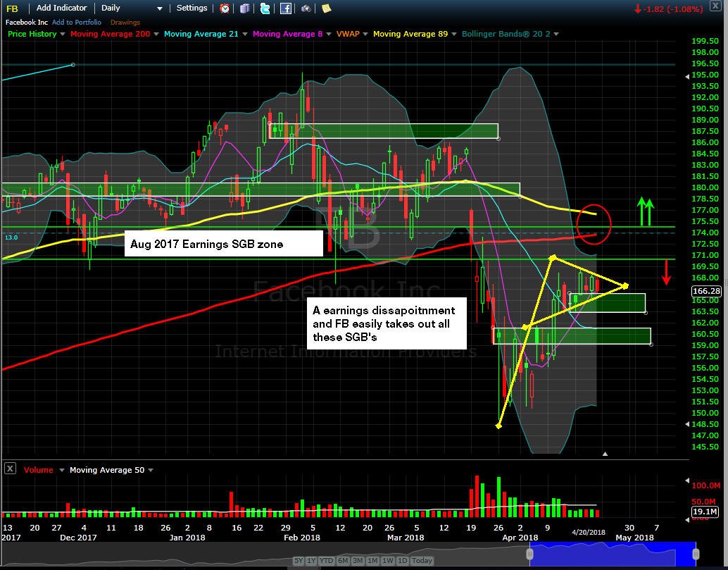Click the -1.82 (-1.08%) price change
Screen dimensions: 728x570
669,9
